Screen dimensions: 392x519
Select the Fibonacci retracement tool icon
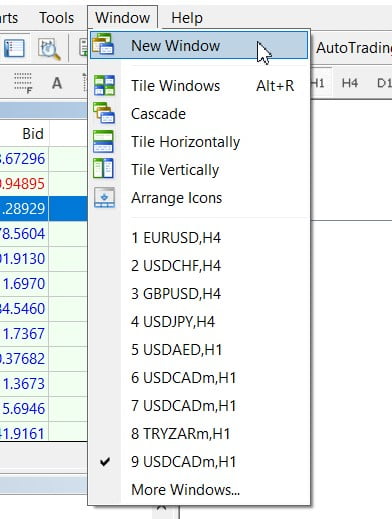point(23,83)
